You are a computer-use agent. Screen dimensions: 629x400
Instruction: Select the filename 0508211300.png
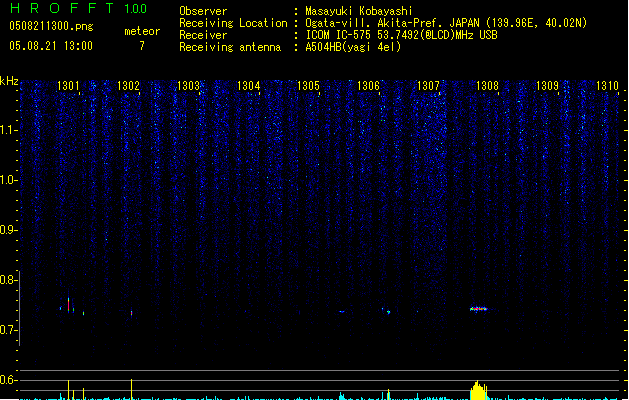[x=51, y=27]
